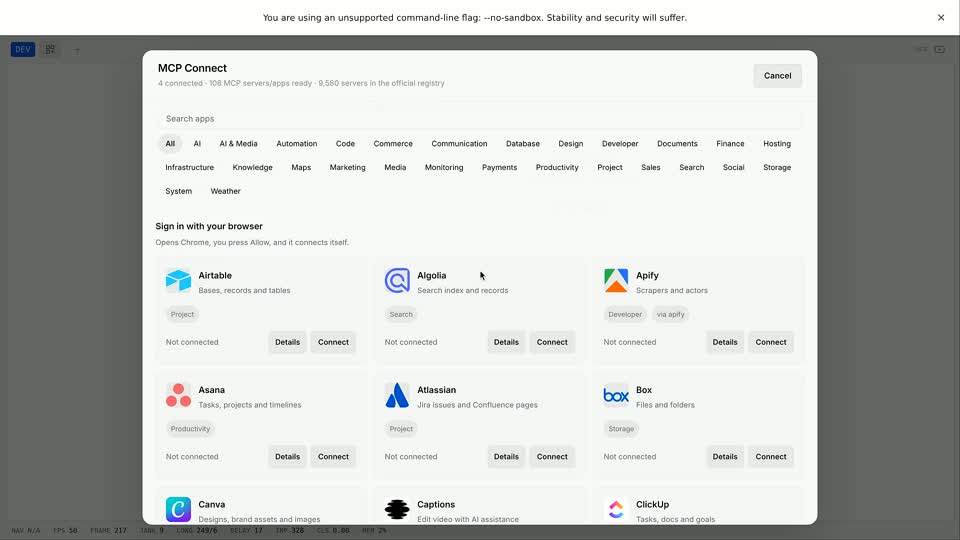The width and height of the screenshot is (960, 540).
Task: Filter by Communication category
Action: pos(459,144)
